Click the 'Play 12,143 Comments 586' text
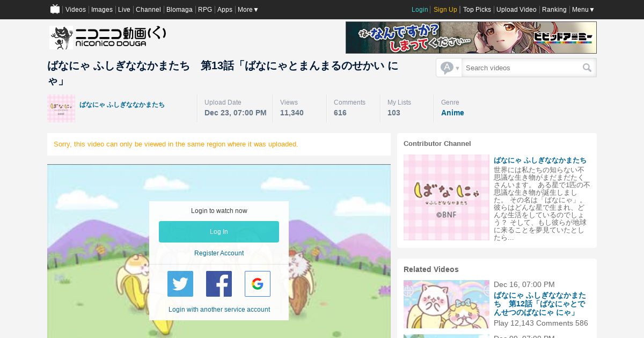 click(541, 323)
